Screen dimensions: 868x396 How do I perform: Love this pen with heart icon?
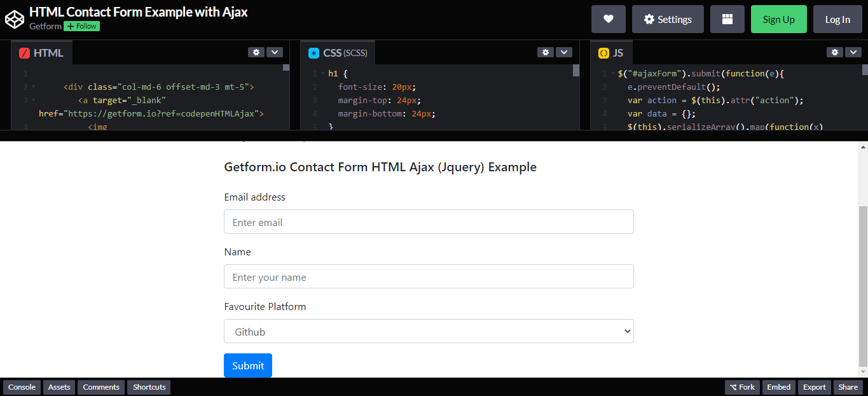tap(608, 19)
